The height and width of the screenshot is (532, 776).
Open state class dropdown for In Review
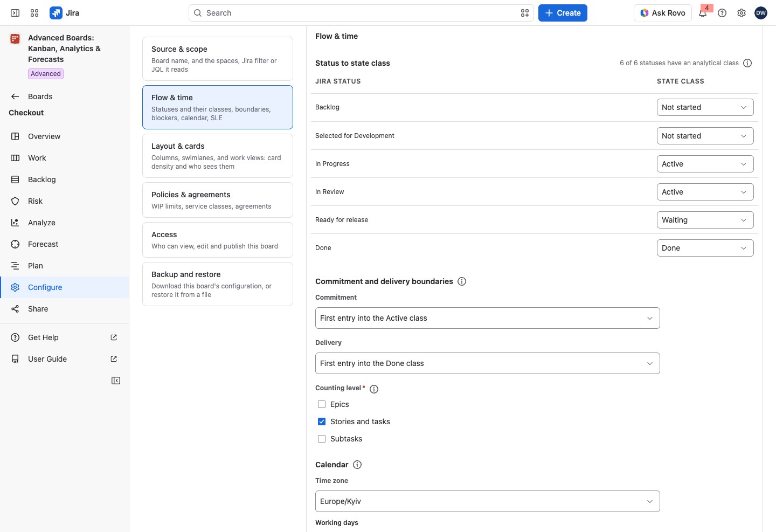pyautogui.click(x=705, y=192)
